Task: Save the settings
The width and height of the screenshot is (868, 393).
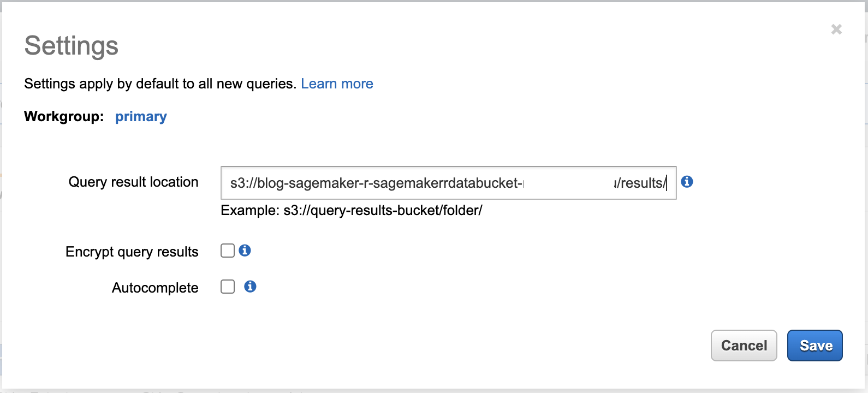Action: click(815, 346)
